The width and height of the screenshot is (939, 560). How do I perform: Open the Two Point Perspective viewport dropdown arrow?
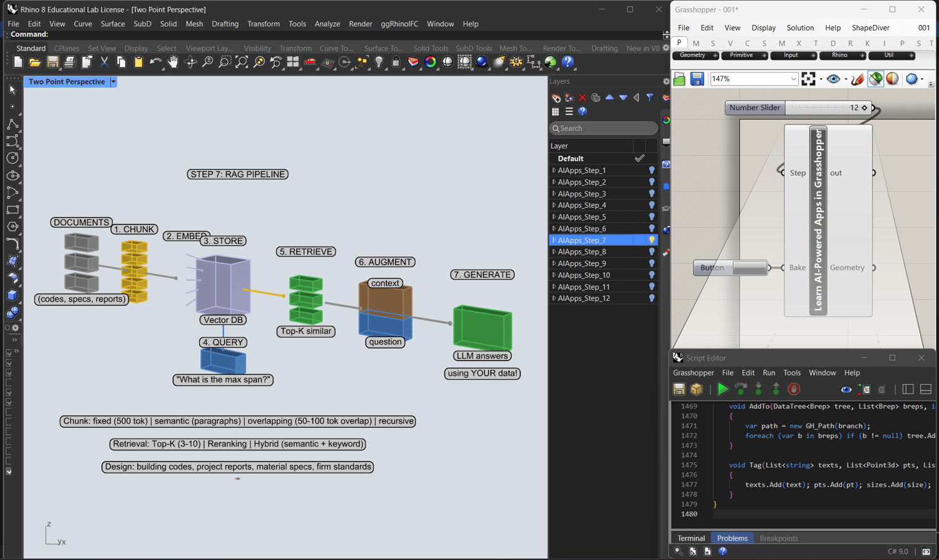[113, 82]
